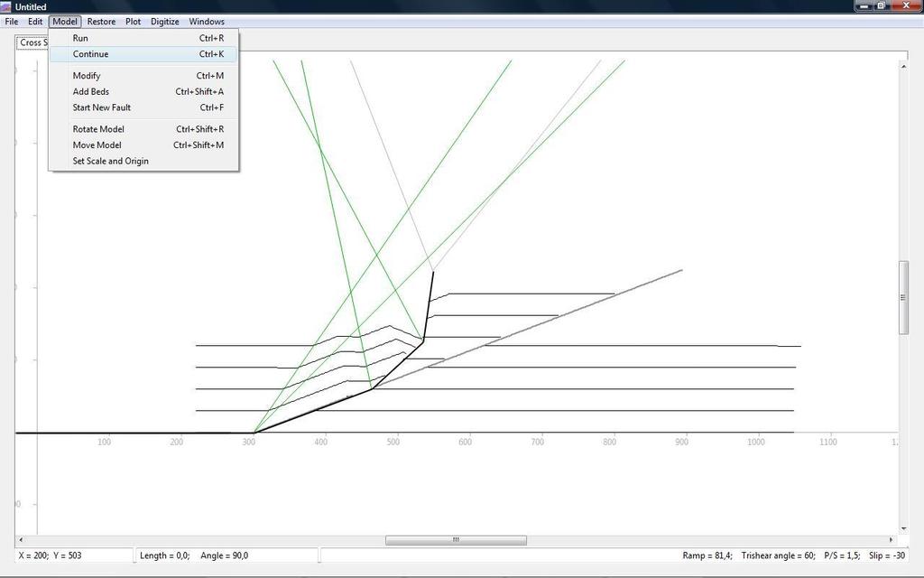
Task: Close the Untitled window
Action: (906, 6)
